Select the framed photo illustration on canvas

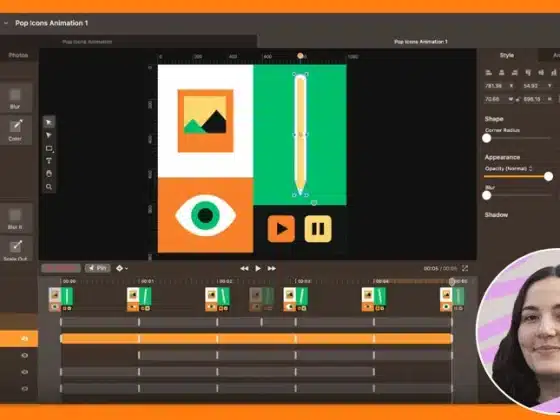point(205,121)
